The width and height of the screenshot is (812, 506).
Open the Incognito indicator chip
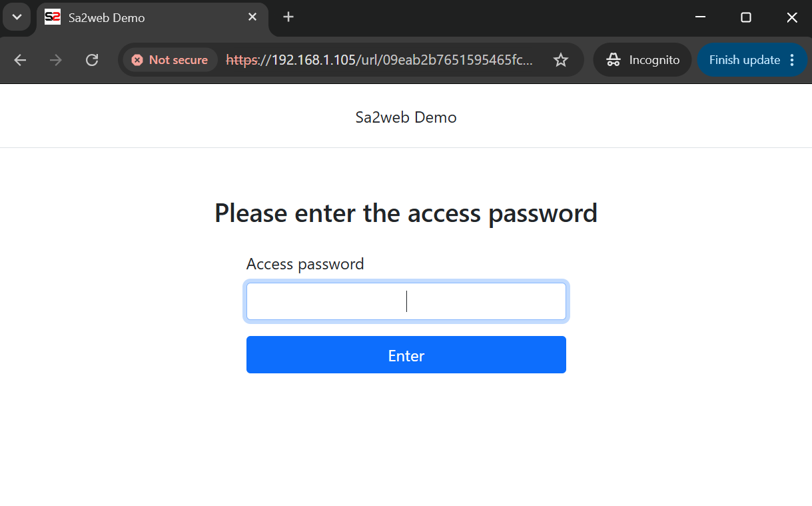click(x=643, y=60)
